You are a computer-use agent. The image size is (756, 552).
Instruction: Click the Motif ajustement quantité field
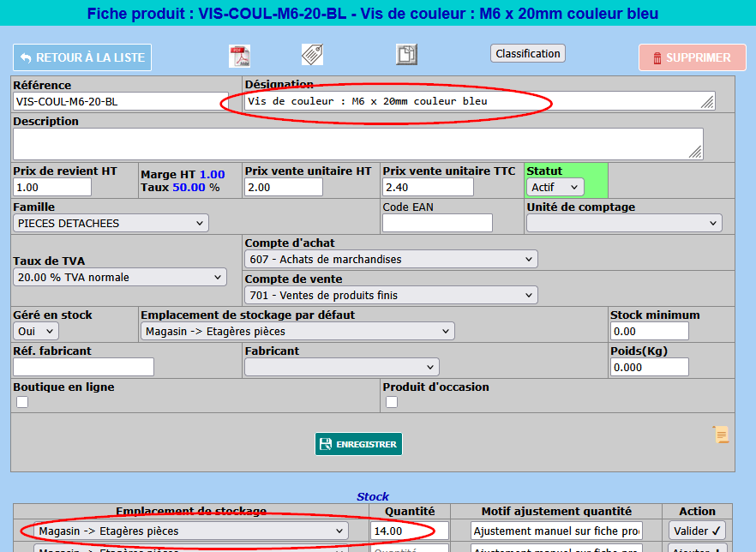coord(556,531)
